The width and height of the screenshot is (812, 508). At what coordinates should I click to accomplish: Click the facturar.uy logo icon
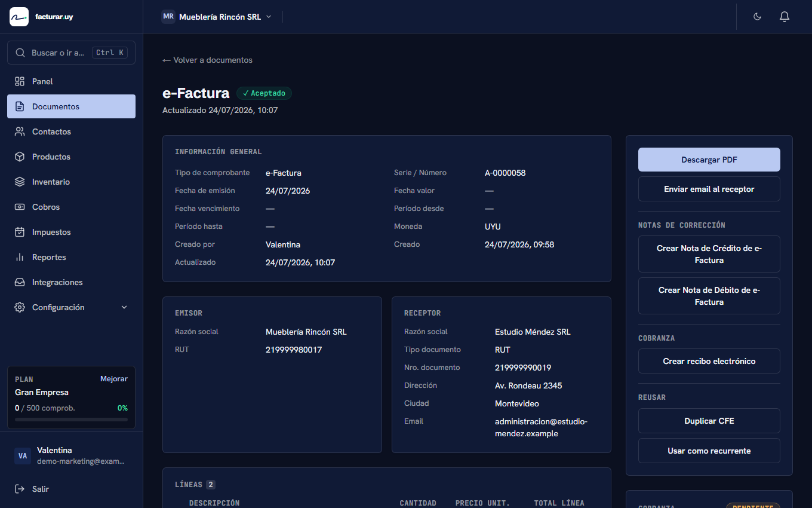point(19,17)
